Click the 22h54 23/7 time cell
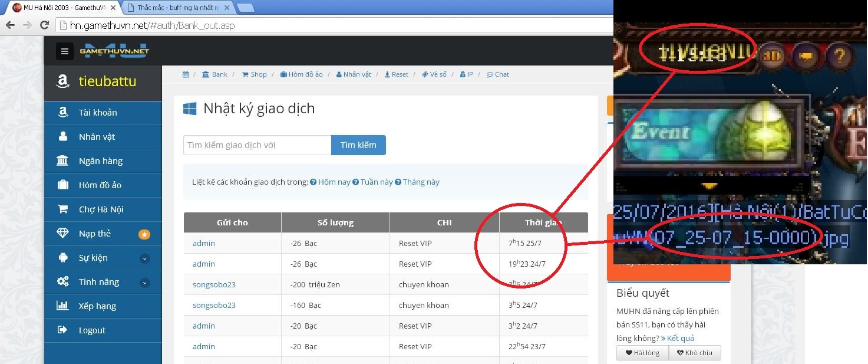The width and height of the screenshot is (868, 364). (x=543, y=346)
